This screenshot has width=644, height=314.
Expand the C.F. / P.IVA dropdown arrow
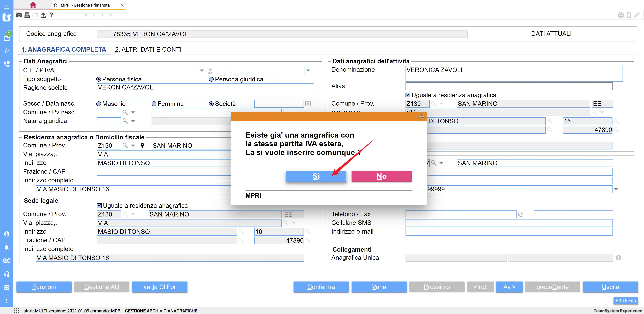click(x=202, y=71)
